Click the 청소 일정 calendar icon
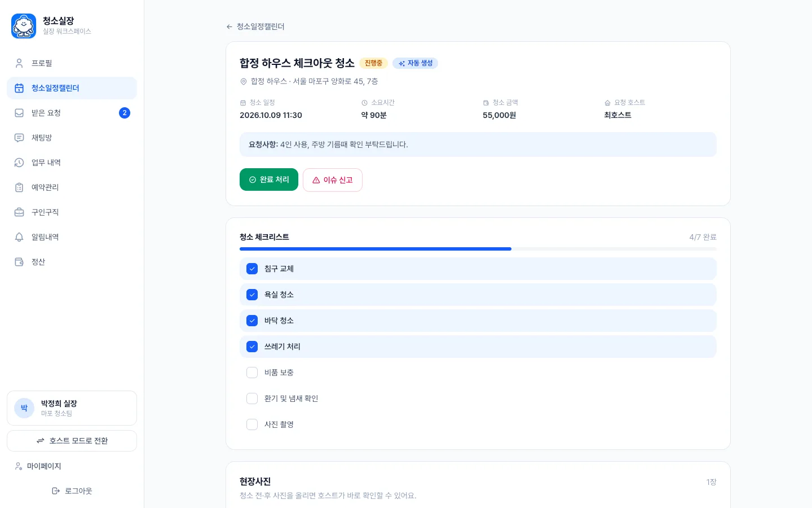Screen dimensions: 812x508 pos(243,103)
